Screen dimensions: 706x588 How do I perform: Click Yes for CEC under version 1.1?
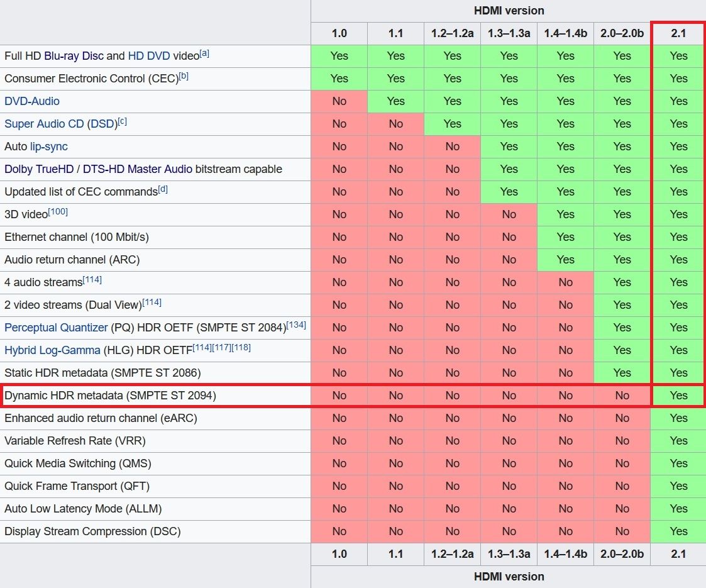pyautogui.click(x=396, y=79)
